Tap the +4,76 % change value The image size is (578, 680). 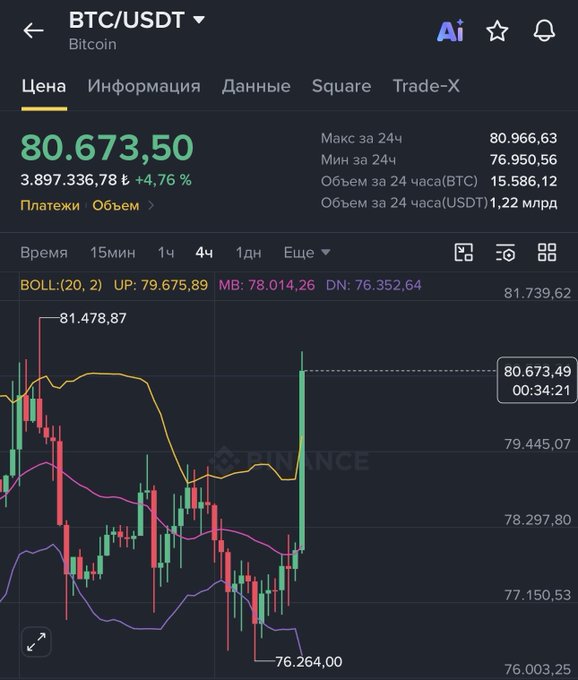click(163, 180)
